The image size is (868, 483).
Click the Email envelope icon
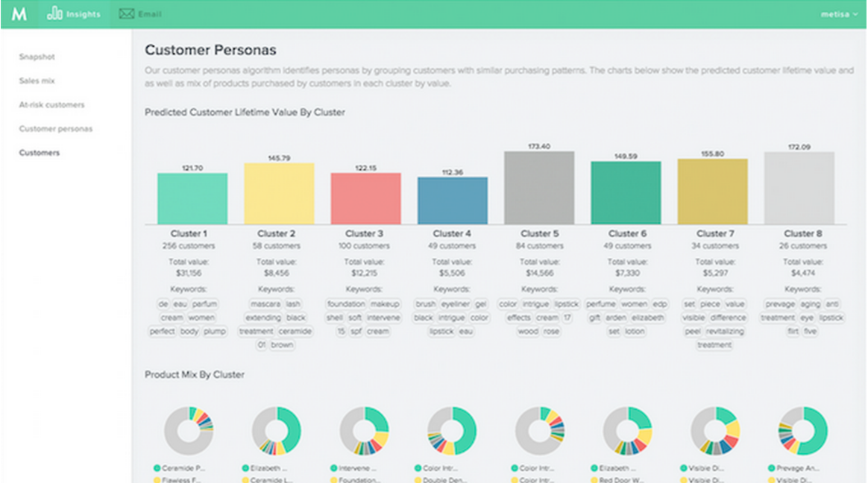pyautogui.click(x=126, y=14)
